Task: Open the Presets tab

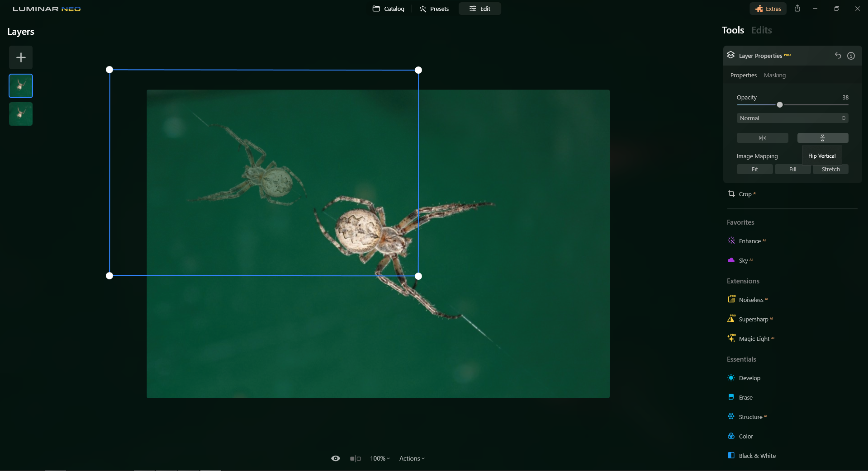Action: point(434,9)
